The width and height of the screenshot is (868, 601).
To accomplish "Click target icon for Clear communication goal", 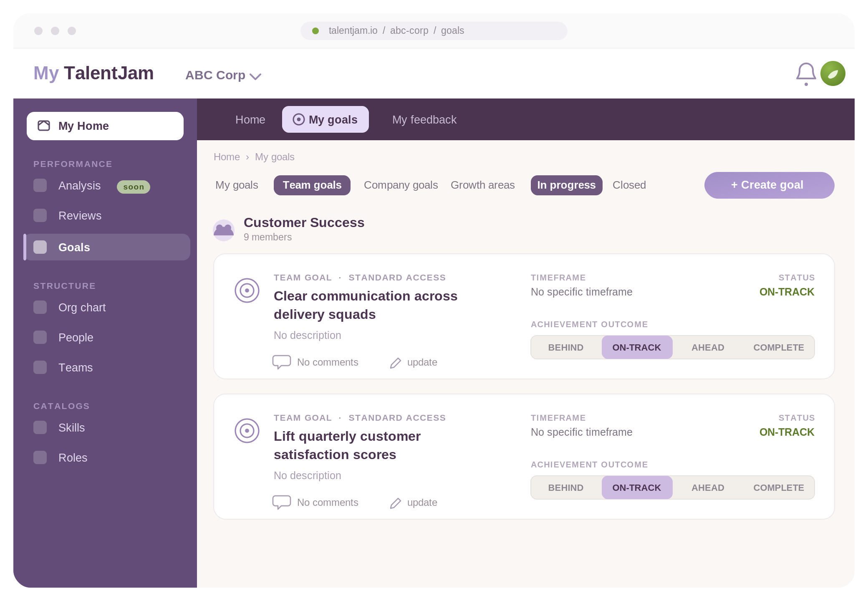I will coord(247,290).
